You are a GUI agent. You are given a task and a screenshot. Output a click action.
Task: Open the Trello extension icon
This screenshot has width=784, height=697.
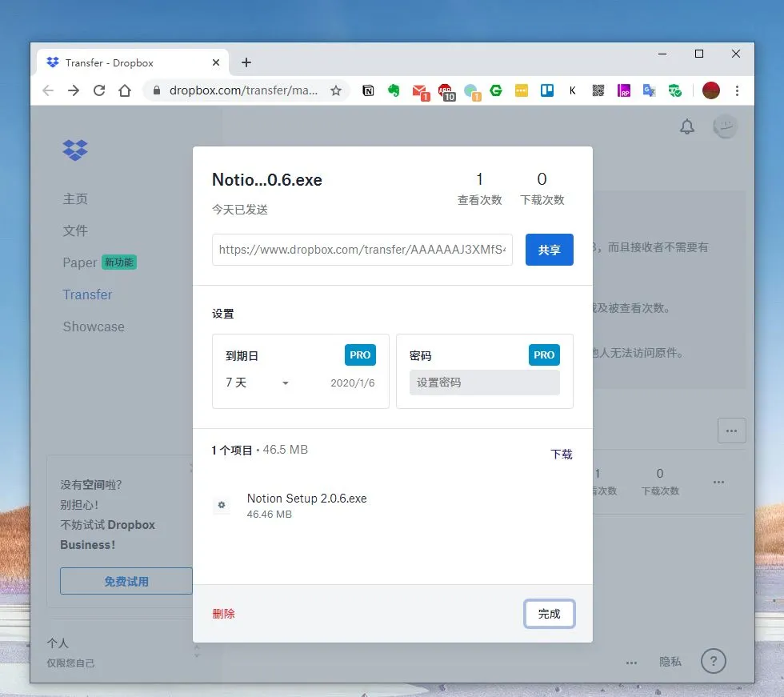tap(547, 90)
